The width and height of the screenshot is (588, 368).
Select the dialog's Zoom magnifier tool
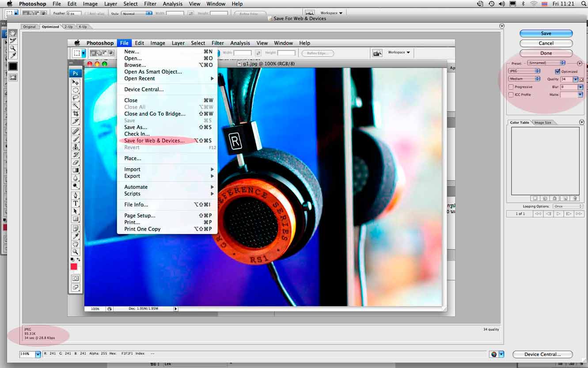point(13,48)
